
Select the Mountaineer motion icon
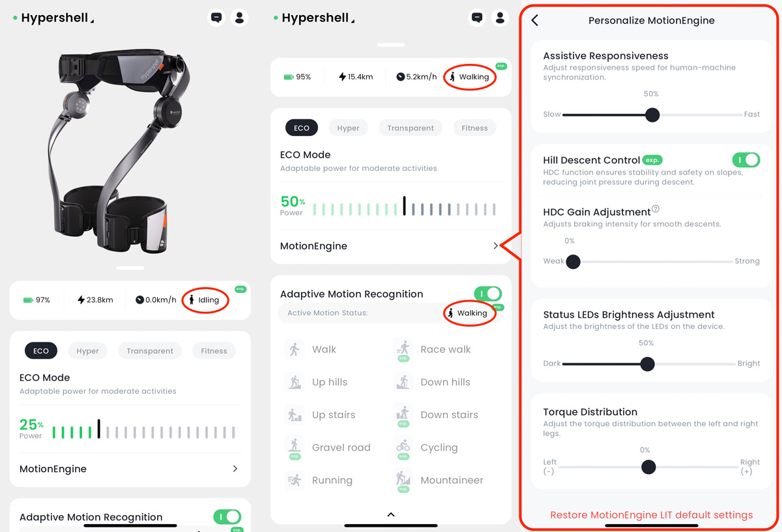click(x=403, y=481)
